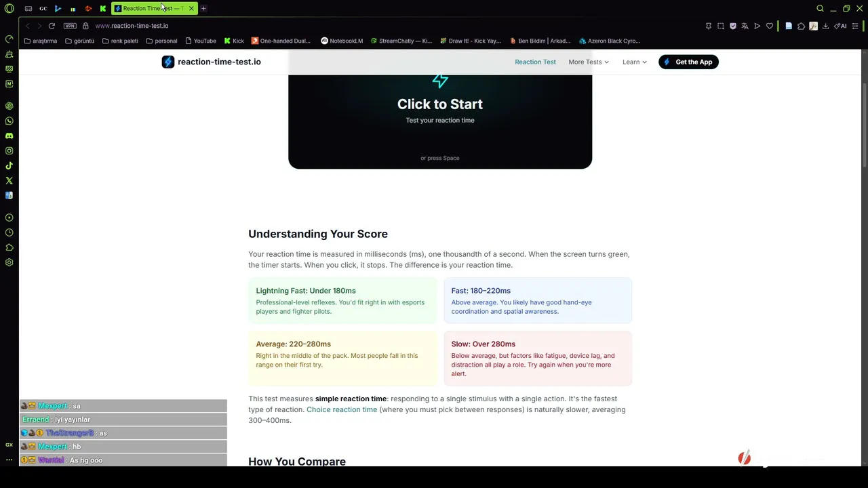Open the GX Corner sidebar icon
Screen dimensions: 868x488
click(x=9, y=445)
